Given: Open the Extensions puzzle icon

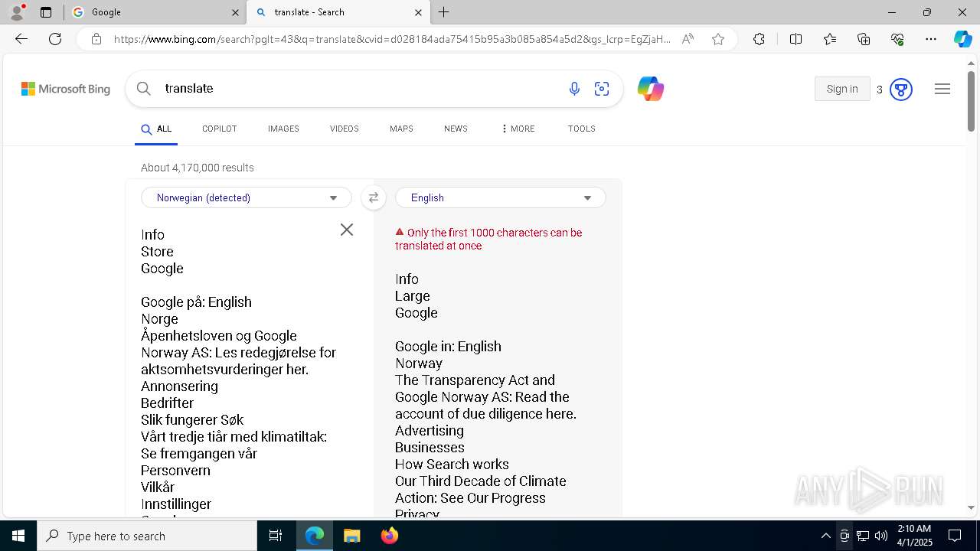Looking at the screenshot, I should [759, 39].
